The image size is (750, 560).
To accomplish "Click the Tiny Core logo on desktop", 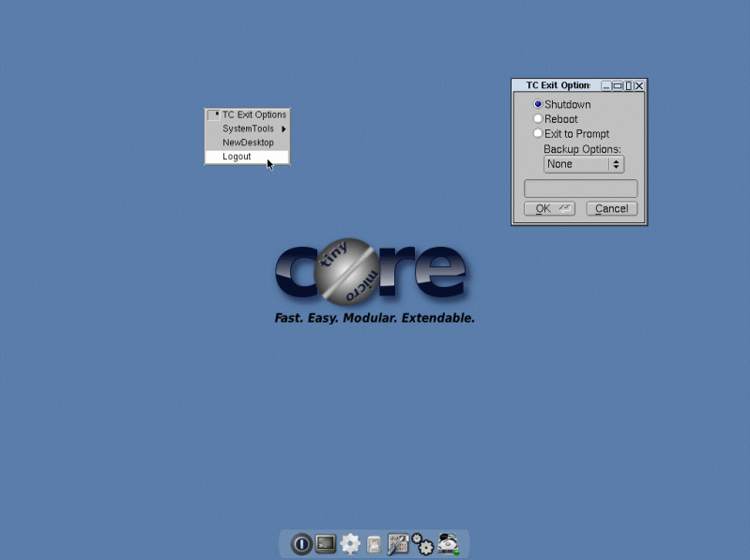I will 371,272.
